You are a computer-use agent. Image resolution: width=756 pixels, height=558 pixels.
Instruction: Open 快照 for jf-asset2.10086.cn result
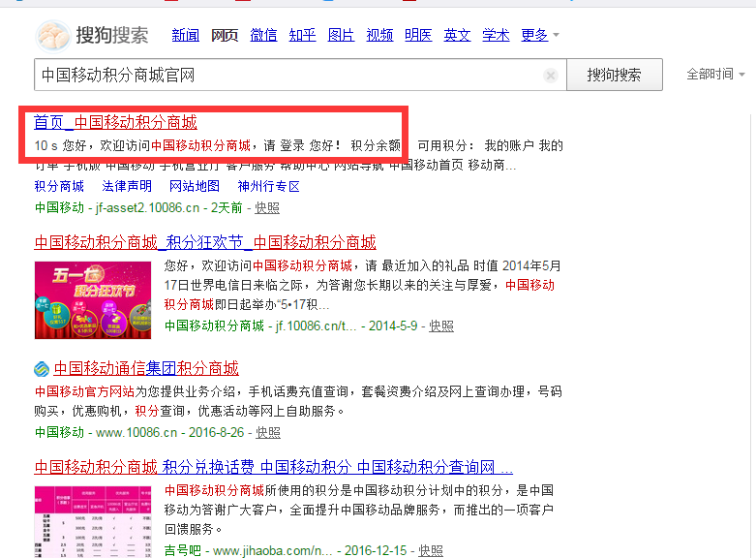(267, 208)
